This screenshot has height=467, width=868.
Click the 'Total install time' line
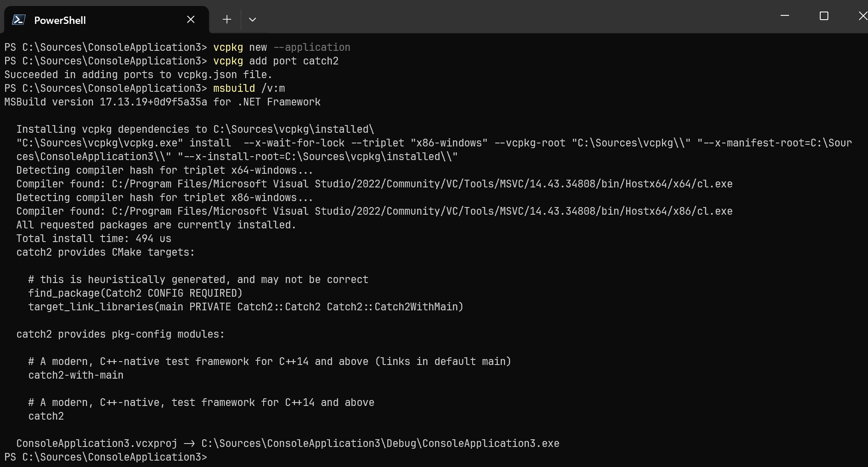pyautogui.click(x=94, y=239)
